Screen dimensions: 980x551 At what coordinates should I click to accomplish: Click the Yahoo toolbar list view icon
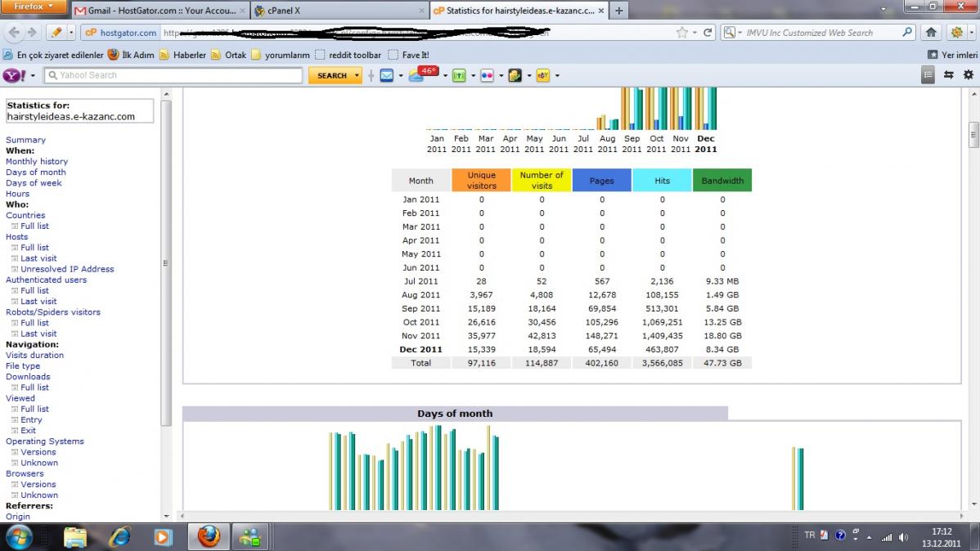(928, 75)
